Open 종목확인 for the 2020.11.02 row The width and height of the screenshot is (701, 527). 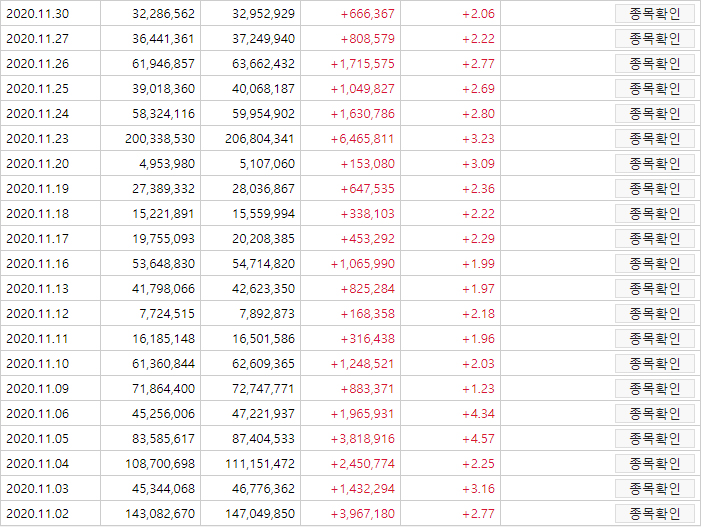[x=655, y=514]
